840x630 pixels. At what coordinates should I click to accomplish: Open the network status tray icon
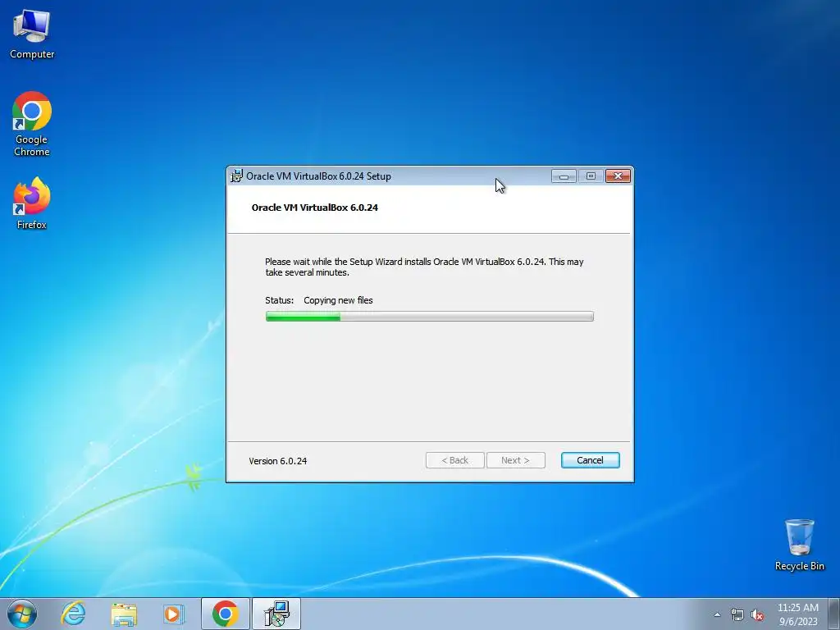pos(737,615)
